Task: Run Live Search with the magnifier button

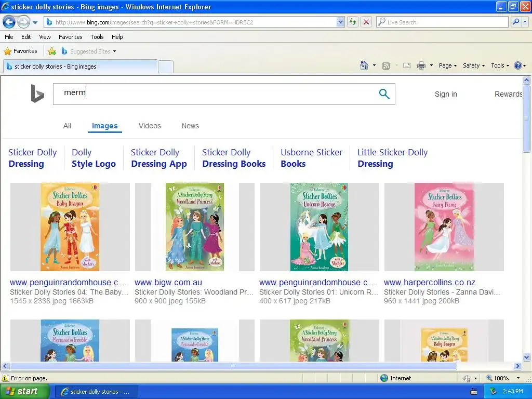Action: tap(516, 22)
